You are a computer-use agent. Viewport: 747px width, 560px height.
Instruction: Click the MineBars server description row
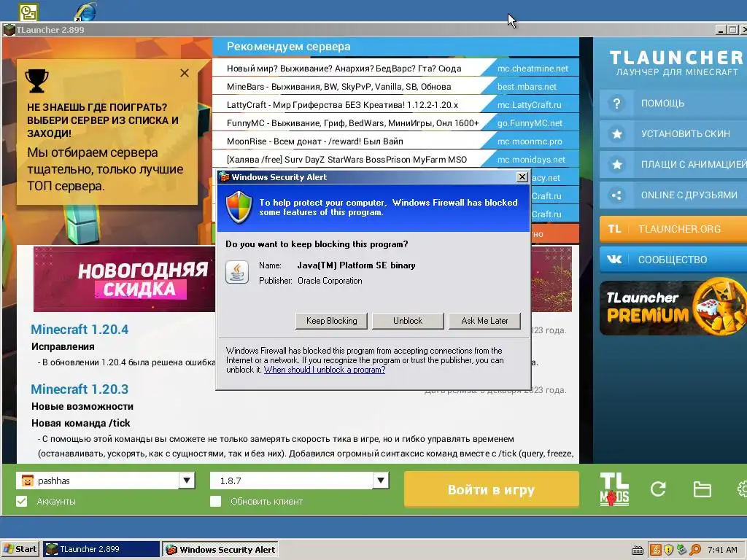pyautogui.click(x=338, y=87)
